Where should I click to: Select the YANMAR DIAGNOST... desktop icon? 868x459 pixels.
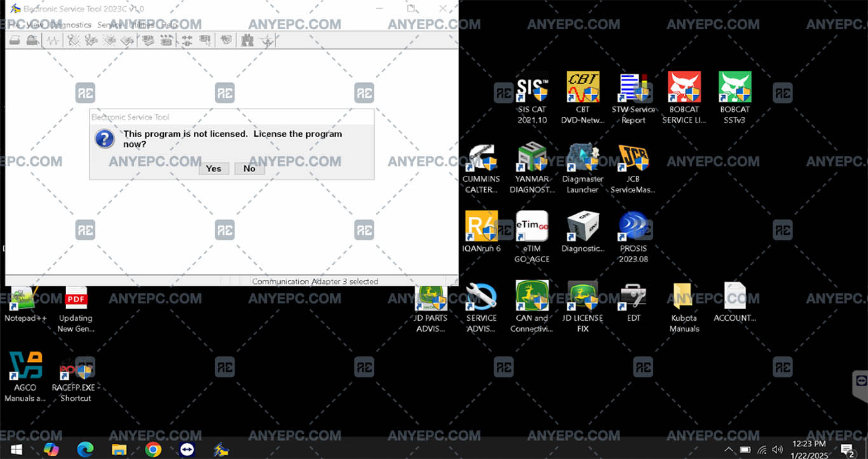click(532, 168)
